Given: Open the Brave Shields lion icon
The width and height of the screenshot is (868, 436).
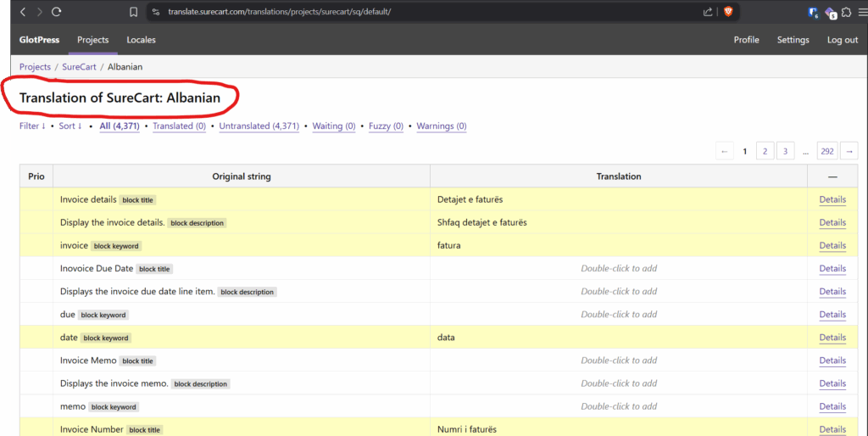Looking at the screenshot, I should pyautogui.click(x=728, y=12).
